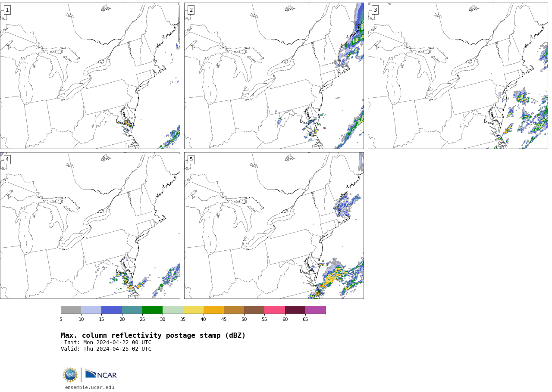Click the teal 20-25 dBZ swatch
The width and height of the screenshot is (552, 392).
[132, 310]
